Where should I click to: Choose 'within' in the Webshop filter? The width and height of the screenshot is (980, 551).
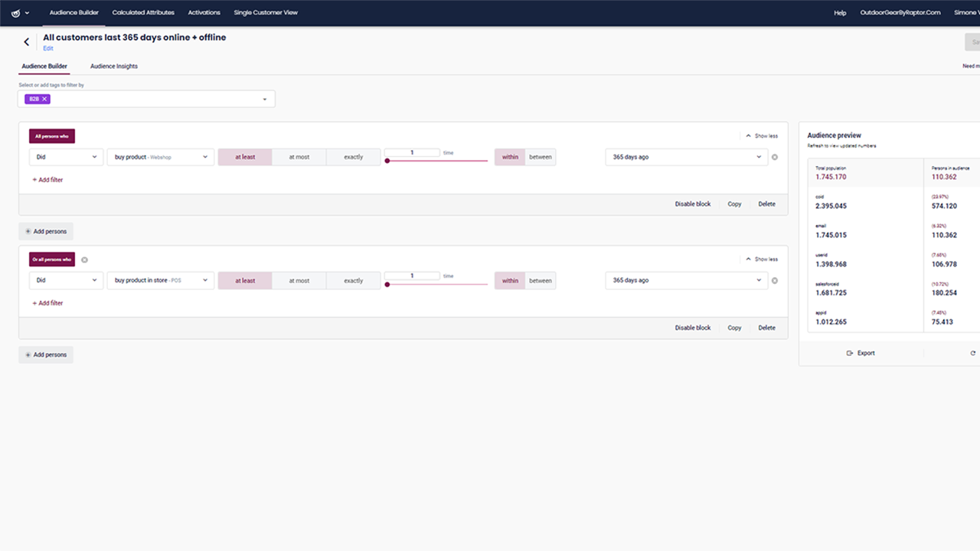point(510,157)
